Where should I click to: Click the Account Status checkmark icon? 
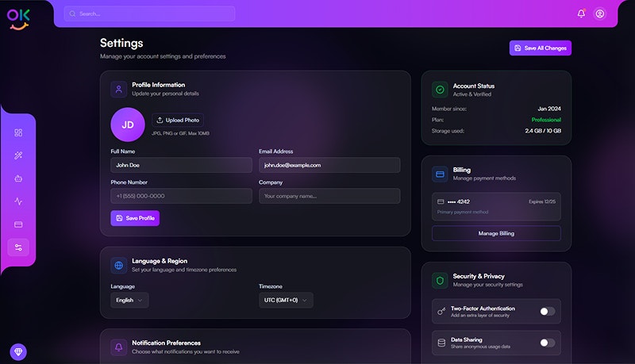[440, 90]
